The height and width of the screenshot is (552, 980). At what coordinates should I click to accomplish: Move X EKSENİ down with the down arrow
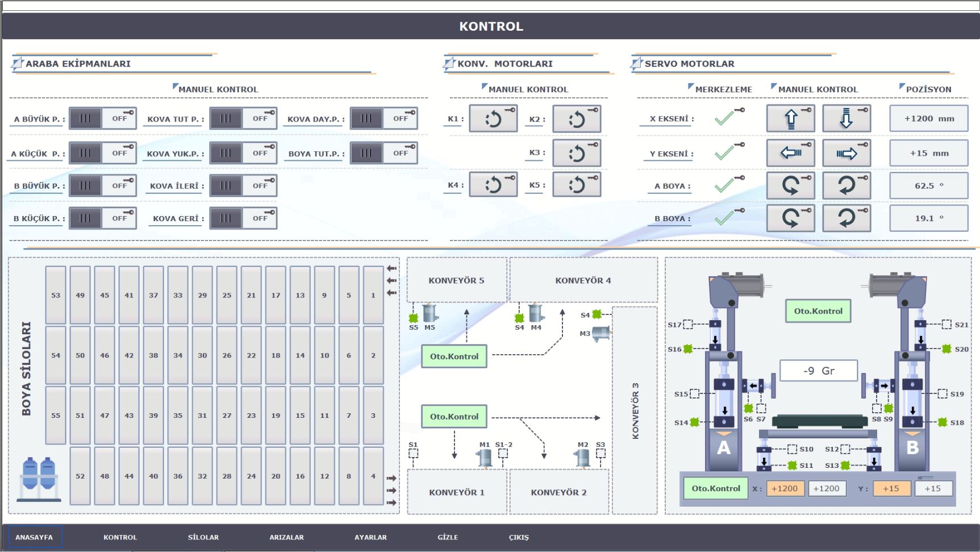pos(846,118)
